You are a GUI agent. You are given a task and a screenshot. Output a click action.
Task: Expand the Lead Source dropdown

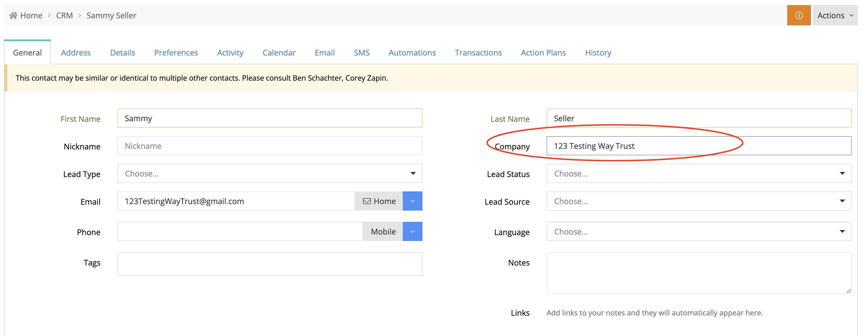pos(699,201)
